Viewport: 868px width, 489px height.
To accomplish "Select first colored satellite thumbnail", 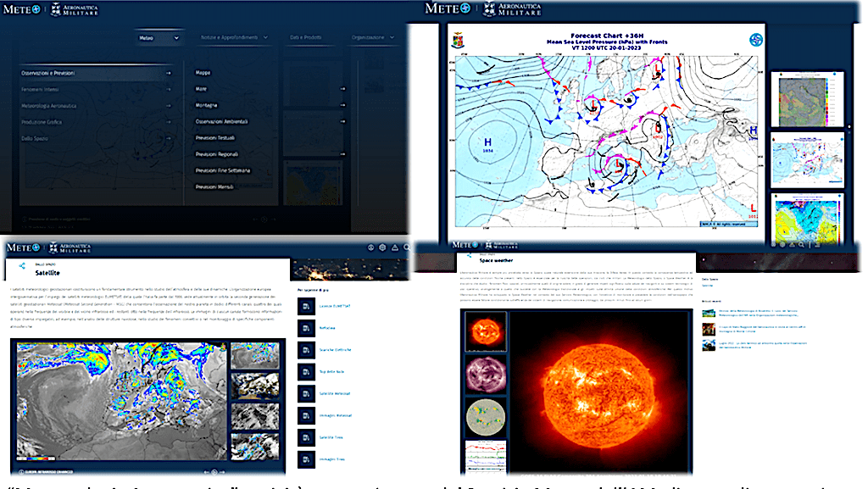I will pos(254,355).
